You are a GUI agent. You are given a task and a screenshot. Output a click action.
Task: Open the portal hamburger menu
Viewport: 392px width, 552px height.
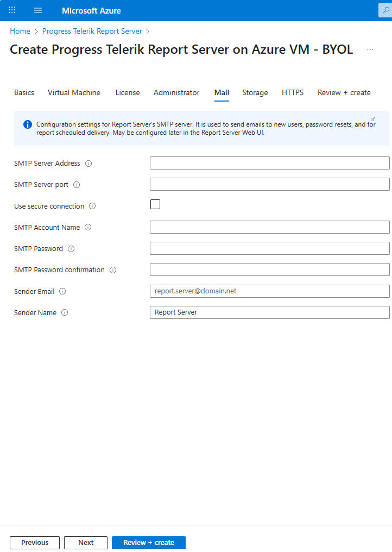pos(37,10)
